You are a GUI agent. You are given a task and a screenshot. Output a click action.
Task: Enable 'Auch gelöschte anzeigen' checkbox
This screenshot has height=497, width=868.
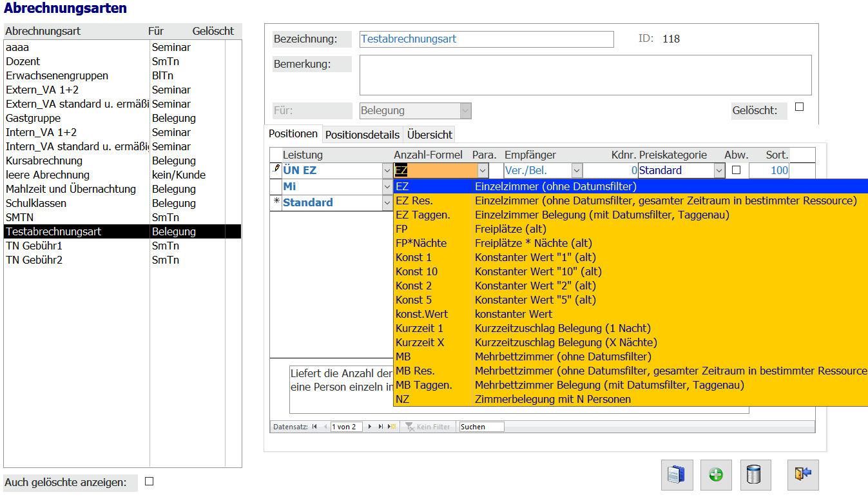[x=149, y=481]
